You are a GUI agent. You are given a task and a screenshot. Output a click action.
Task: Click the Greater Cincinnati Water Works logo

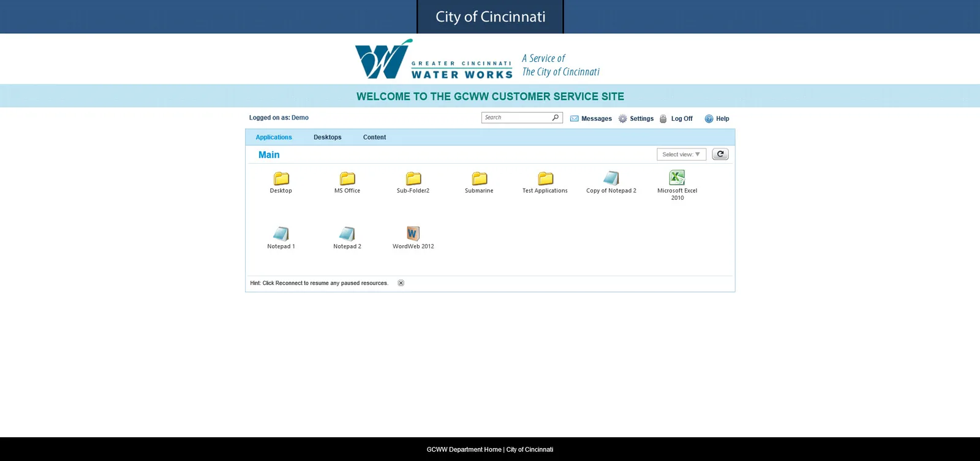coord(434,59)
